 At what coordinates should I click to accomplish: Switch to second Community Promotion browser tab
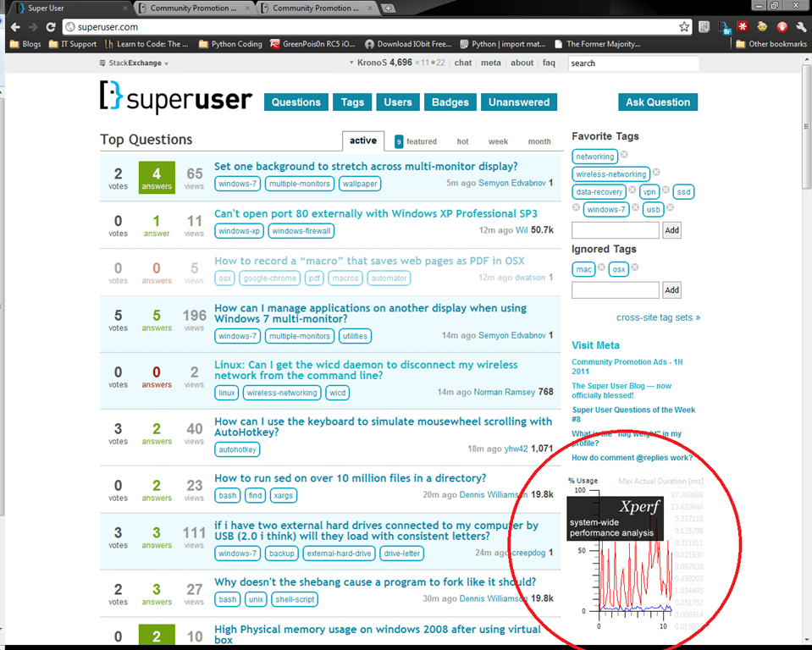tap(317, 8)
